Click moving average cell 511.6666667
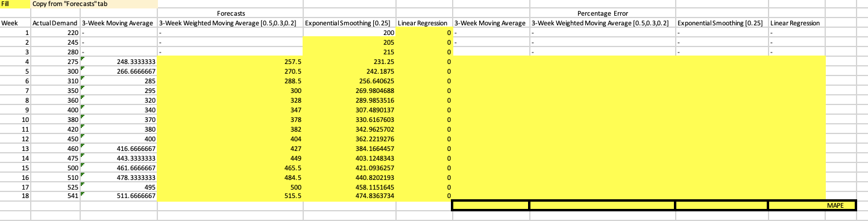Screen dimensions: 868x221 pyautogui.click(x=119, y=196)
